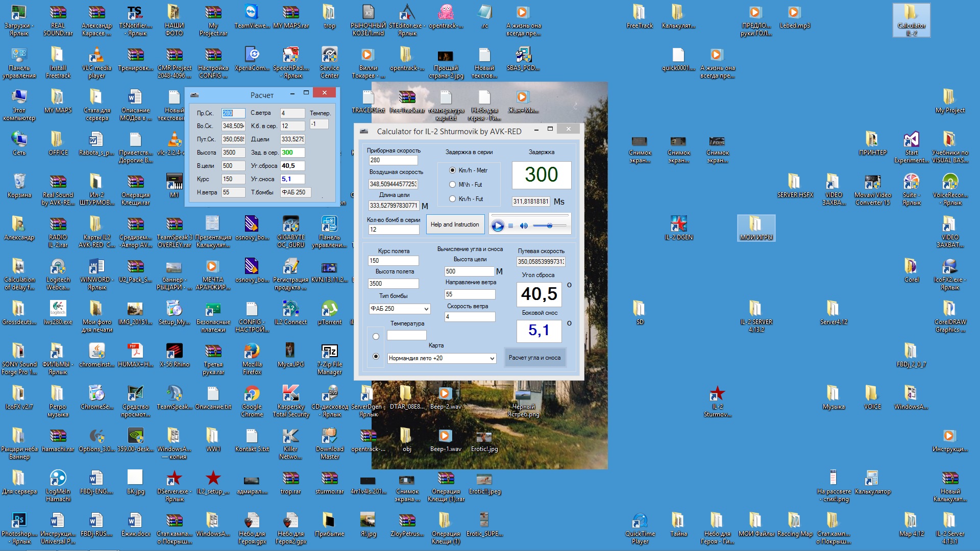Click the media player volume slider
This screenshot has width=980, height=551.
coord(550,226)
